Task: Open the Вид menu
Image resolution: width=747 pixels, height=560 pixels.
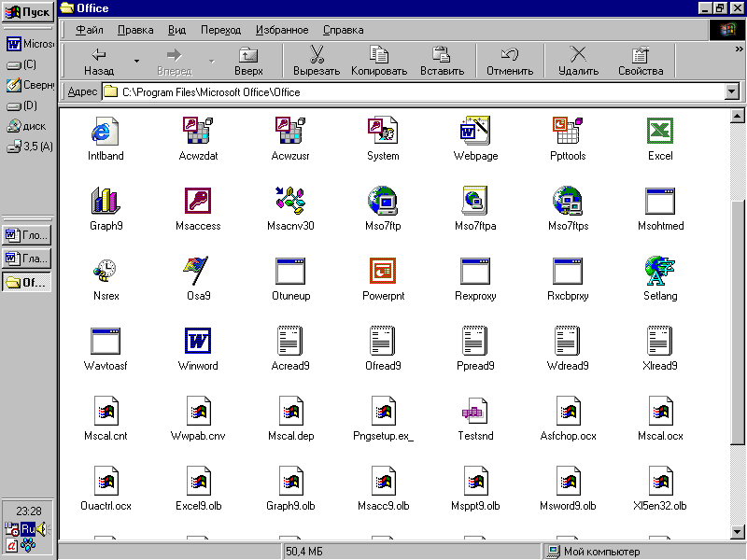Action: [x=176, y=30]
